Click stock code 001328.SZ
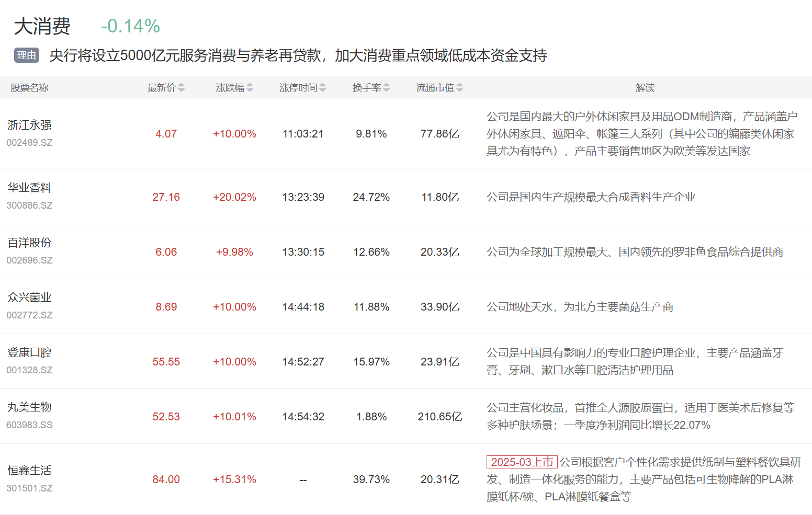The height and width of the screenshot is (515, 812). [29, 370]
